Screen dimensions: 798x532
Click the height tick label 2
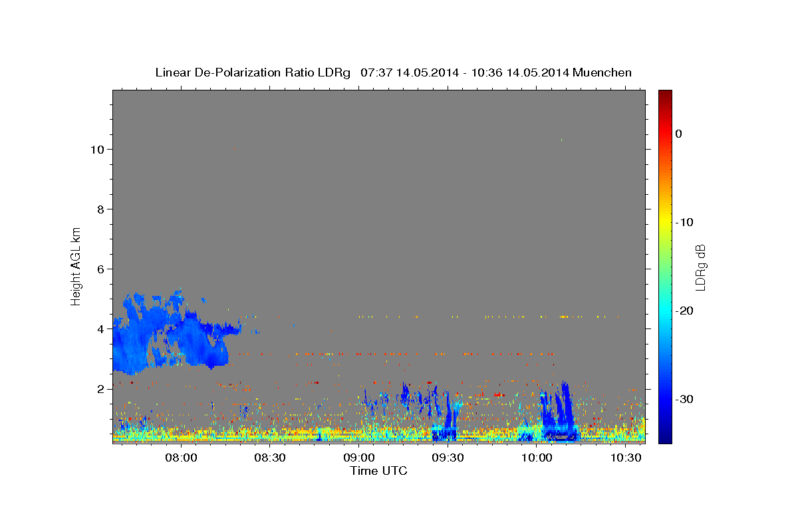tap(101, 389)
